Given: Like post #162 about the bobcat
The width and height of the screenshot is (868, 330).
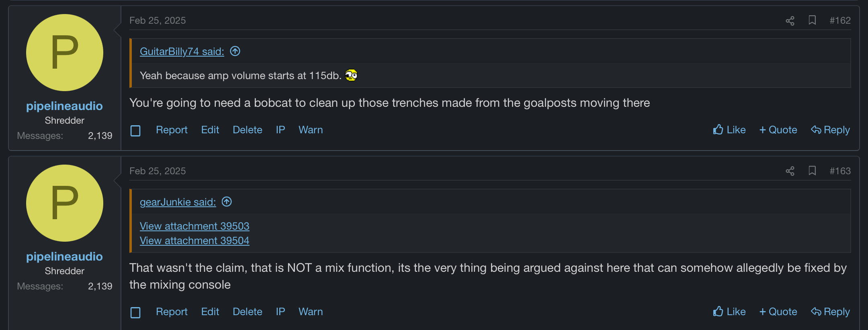Looking at the screenshot, I should point(729,130).
